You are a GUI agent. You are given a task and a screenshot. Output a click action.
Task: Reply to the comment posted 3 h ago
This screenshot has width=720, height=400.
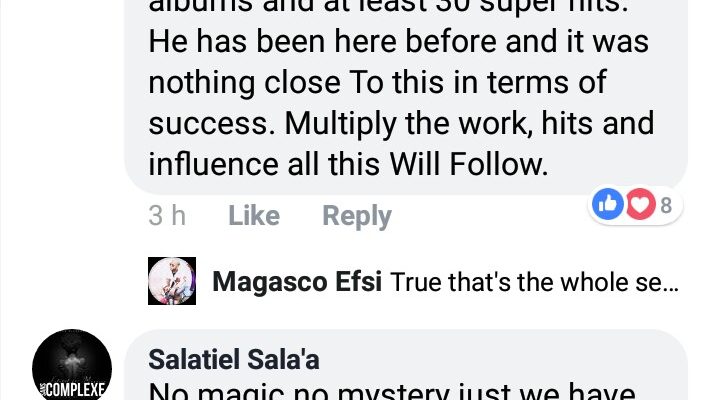pyautogui.click(x=357, y=216)
